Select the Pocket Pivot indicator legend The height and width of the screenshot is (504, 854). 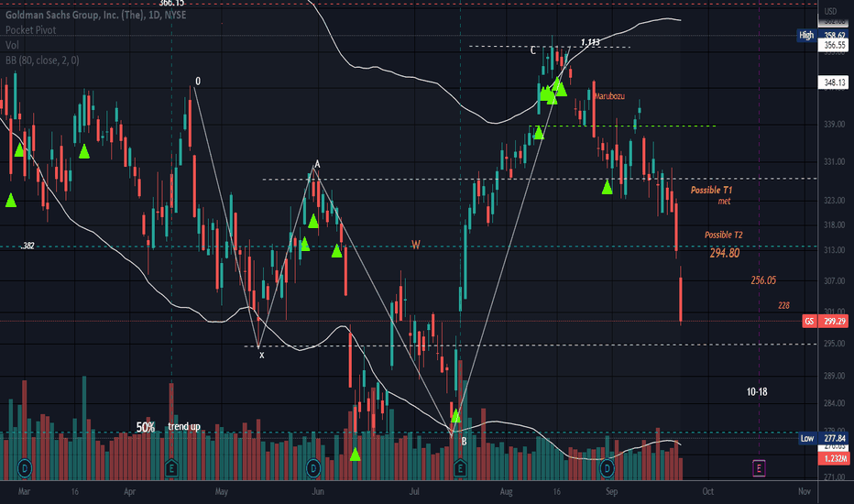(x=30, y=30)
